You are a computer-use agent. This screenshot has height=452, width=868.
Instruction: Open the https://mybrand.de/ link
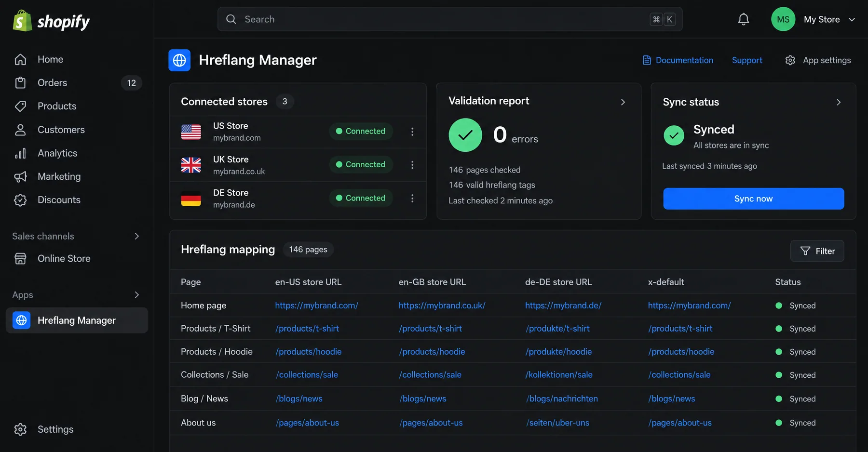563,306
